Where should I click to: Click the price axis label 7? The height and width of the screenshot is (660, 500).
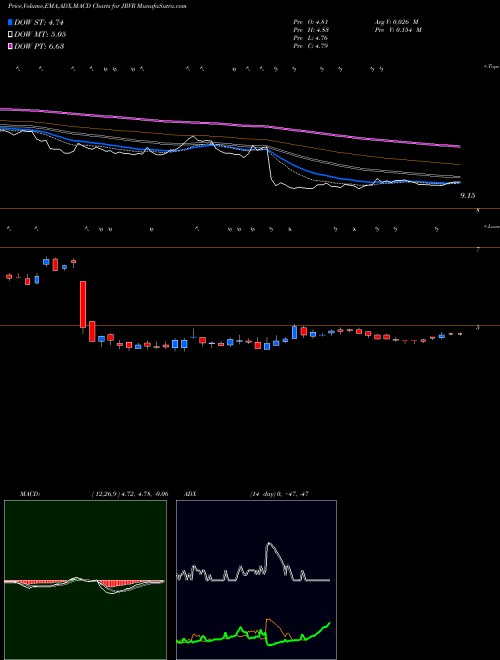[478, 250]
